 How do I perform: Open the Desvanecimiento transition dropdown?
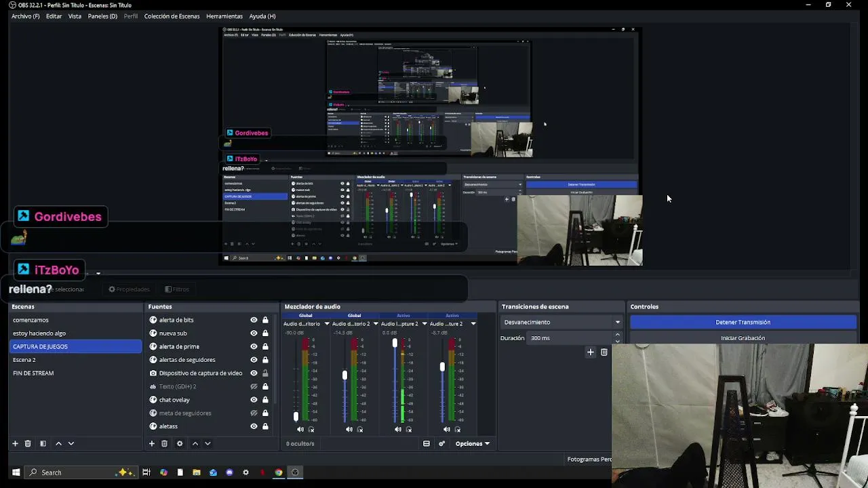point(561,322)
